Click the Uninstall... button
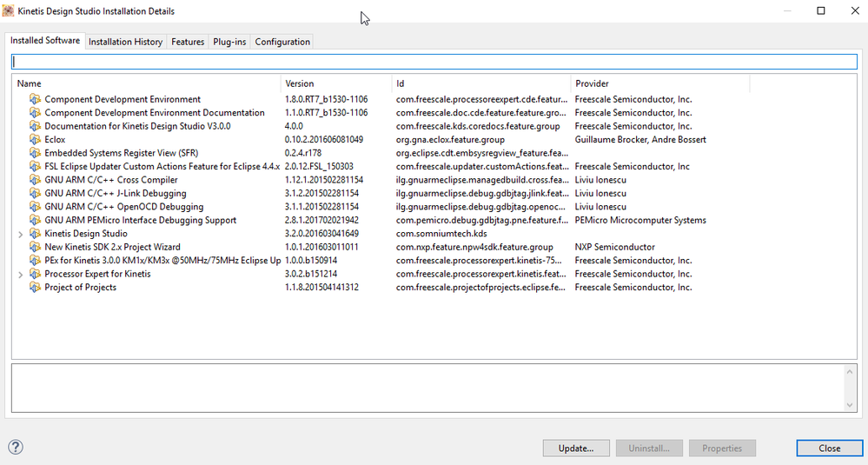Viewport: 868px width, 465px height. [649, 448]
